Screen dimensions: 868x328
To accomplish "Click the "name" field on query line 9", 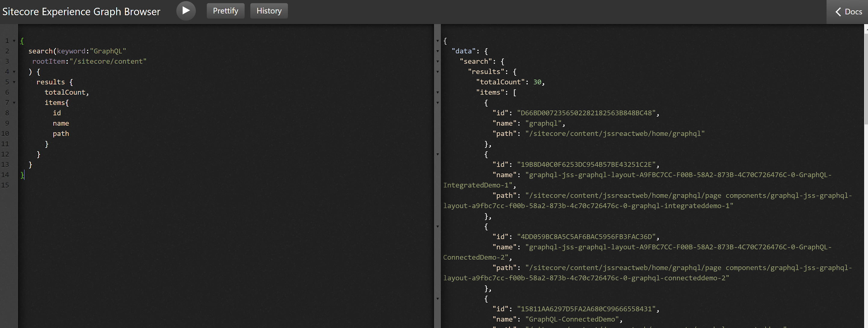I will [61, 123].
